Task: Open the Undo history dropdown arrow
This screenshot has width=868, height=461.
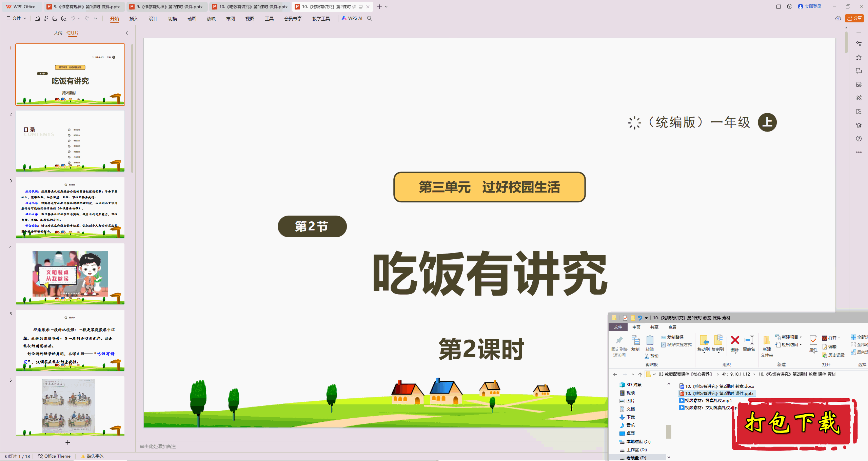Action: click(x=79, y=18)
